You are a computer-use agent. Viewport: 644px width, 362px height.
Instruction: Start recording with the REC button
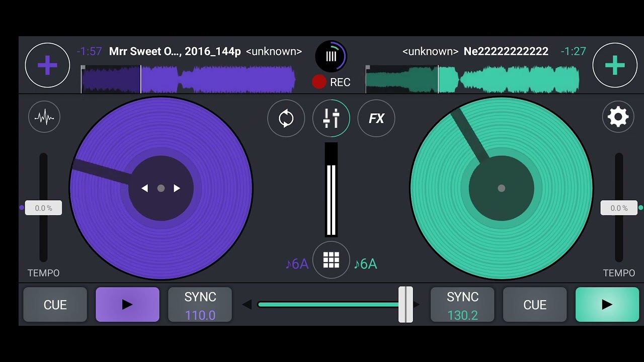pyautogui.click(x=331, y=82)
